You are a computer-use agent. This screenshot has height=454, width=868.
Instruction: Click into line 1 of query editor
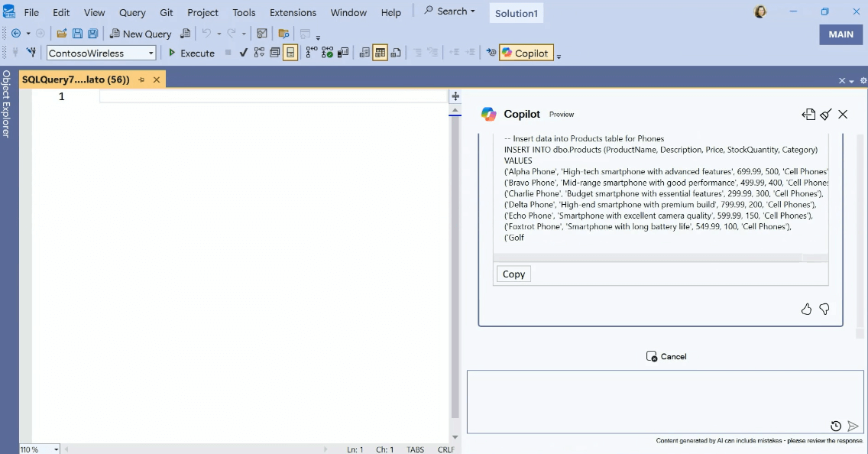click(x=273, y=96)
